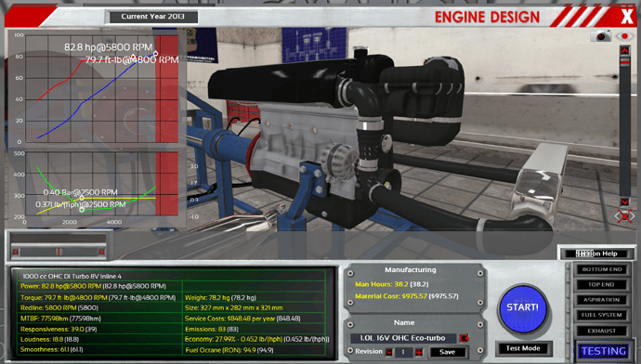This screenshot has width=641, height=364.
Task: Open the Bottom End tab
Action: 602,269
